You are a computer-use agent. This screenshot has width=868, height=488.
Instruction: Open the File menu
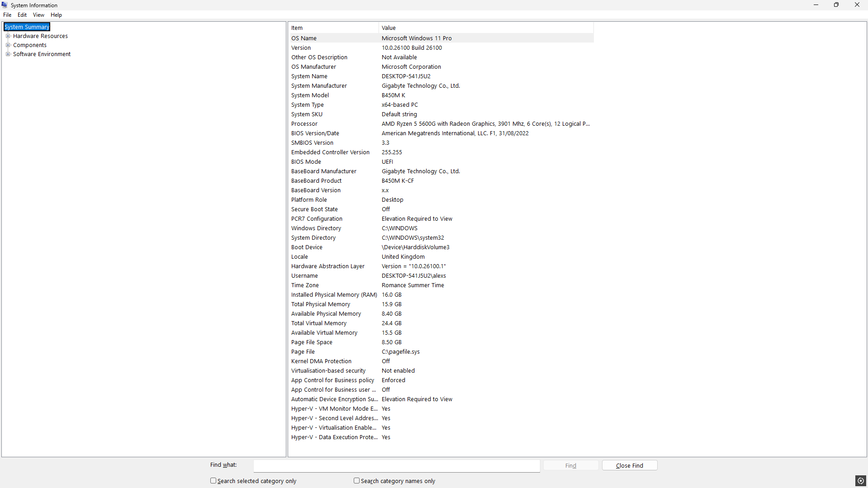7,15
